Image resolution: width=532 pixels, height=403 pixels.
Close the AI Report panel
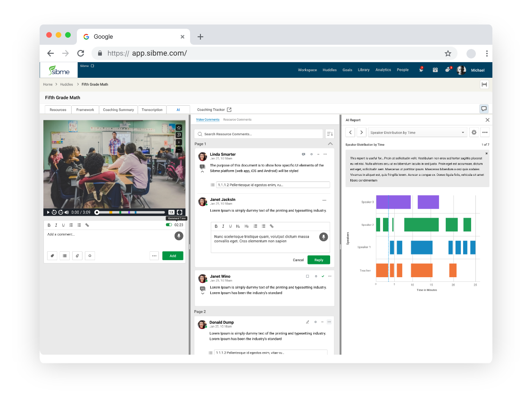coord(487,120)
